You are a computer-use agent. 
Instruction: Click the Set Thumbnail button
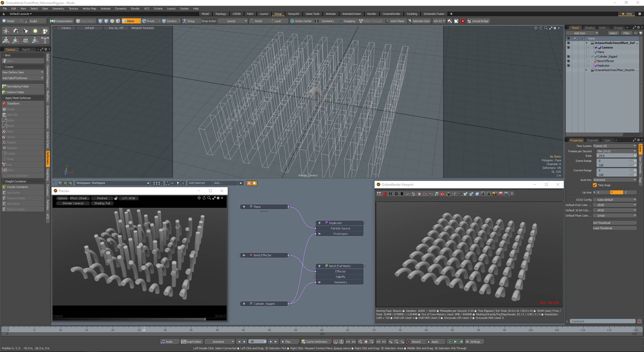pyautogui.click(x=614, y=223)
